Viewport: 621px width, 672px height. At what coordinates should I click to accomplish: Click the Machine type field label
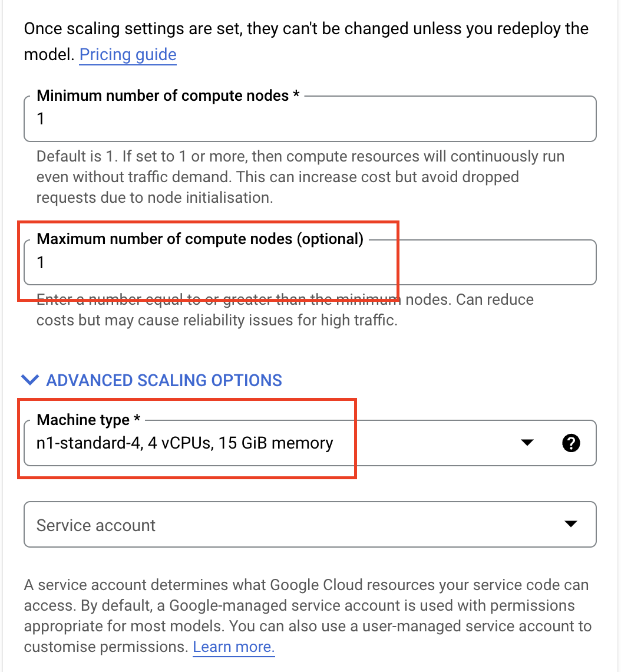tap(88, 420)
